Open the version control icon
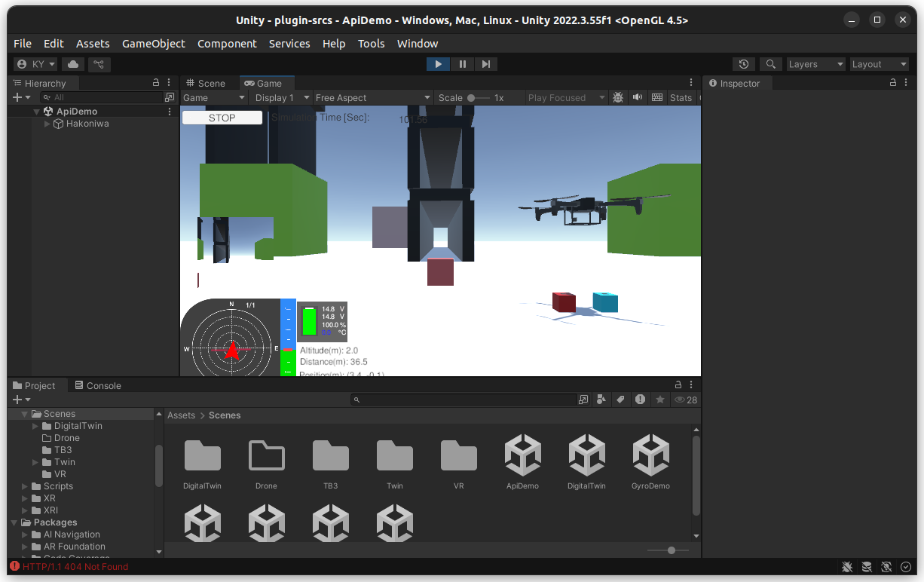The image size is (924, 582). click(x=99, y=64)
